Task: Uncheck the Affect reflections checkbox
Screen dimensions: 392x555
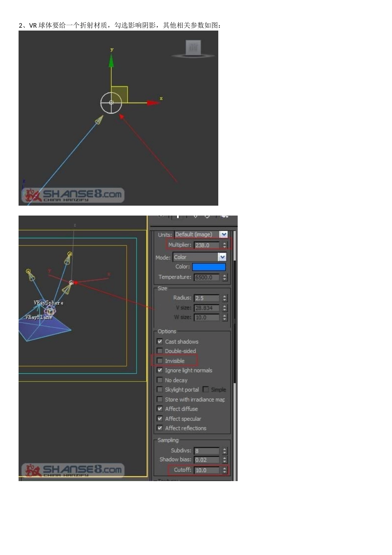Action: (x=160, y=428)
